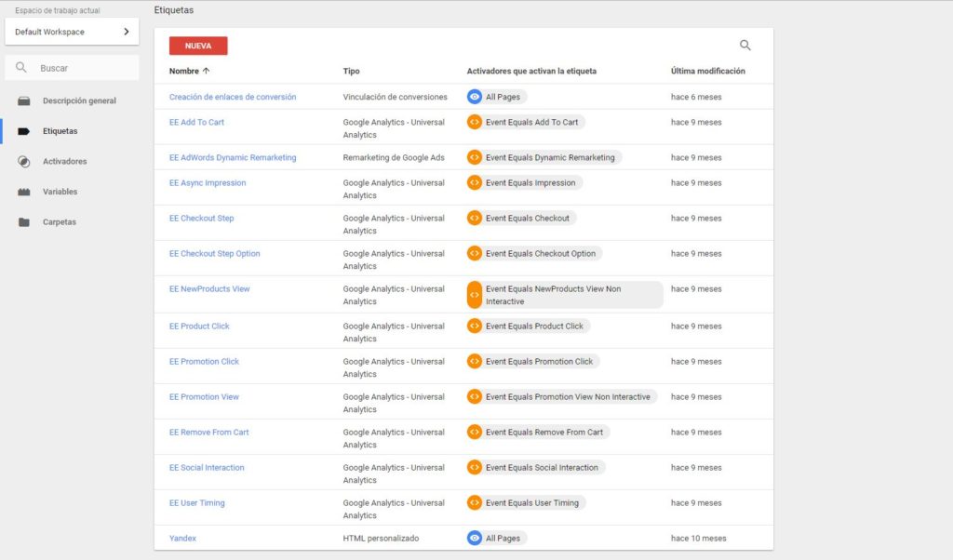
Task: Click the sort arrow next to Nombre
Action: click(x=206, y=71)
